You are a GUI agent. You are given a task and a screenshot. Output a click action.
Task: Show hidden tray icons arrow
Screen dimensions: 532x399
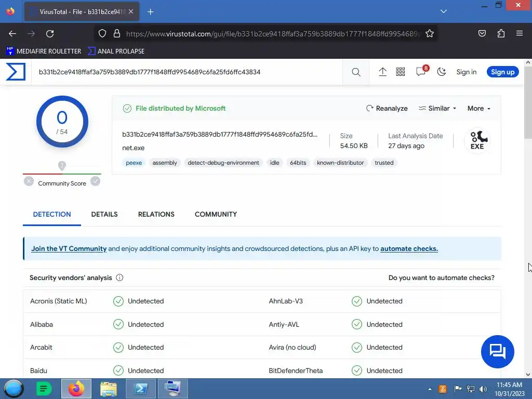tap(430, 389)
